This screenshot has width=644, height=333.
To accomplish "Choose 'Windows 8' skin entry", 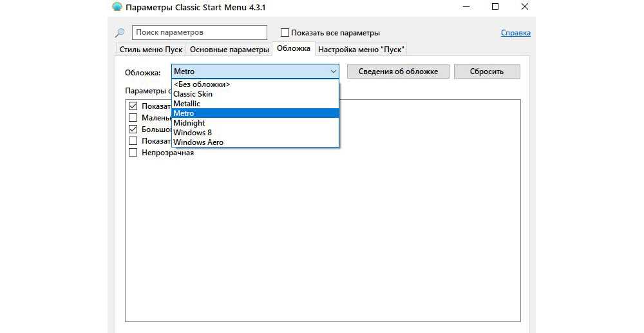I will click(193, 133).
